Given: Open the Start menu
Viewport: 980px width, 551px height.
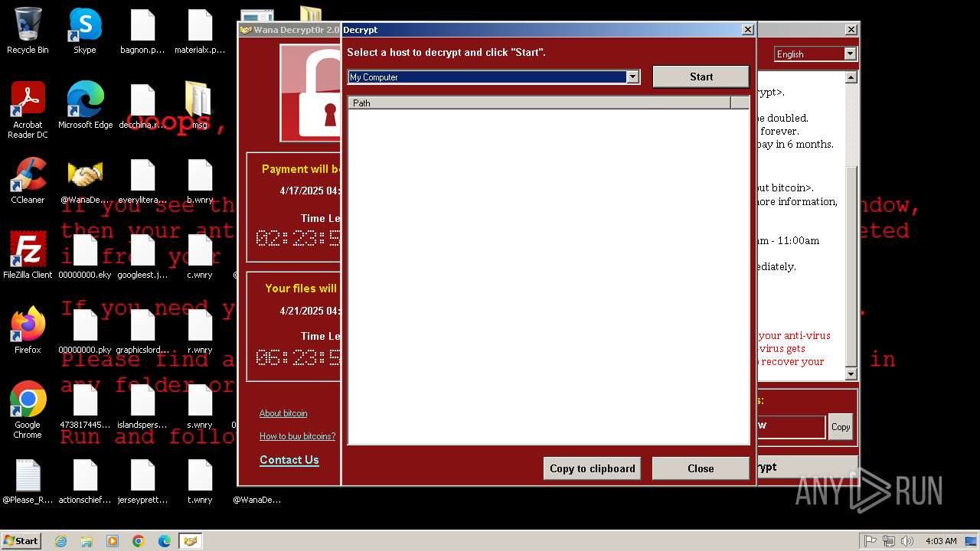Looking at the screenshot, I should [x=21, y=541].
